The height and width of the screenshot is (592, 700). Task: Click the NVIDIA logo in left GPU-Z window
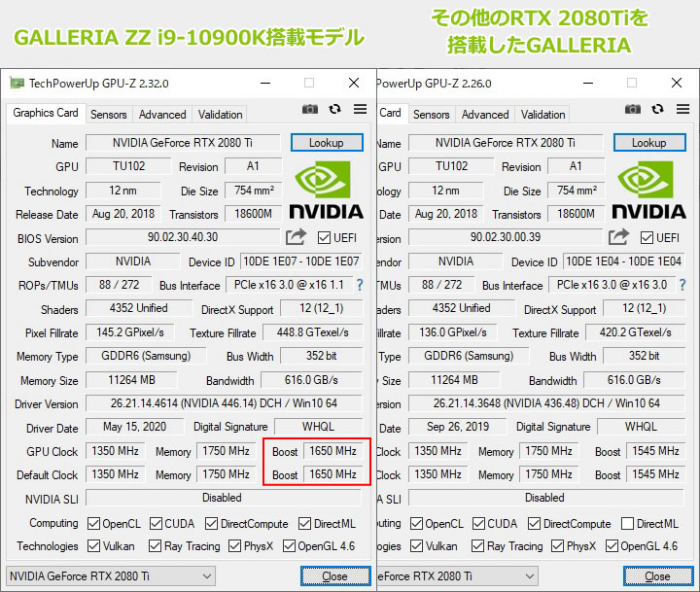[326, 191]
